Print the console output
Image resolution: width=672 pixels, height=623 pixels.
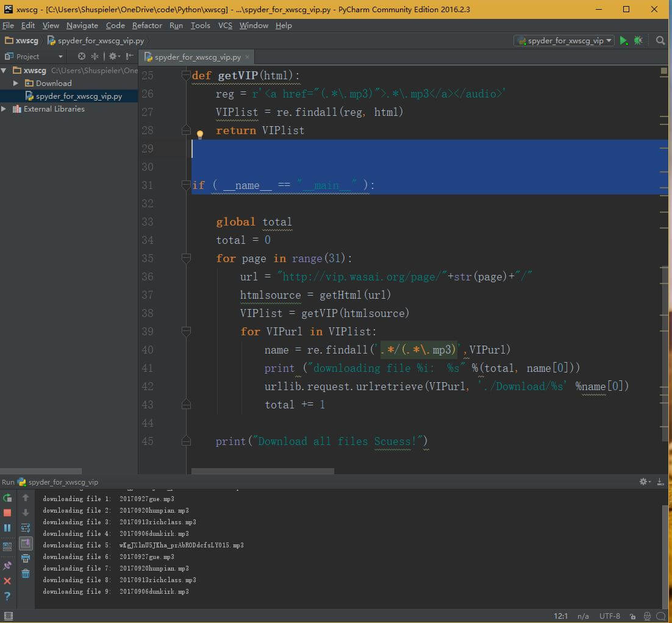26,558
